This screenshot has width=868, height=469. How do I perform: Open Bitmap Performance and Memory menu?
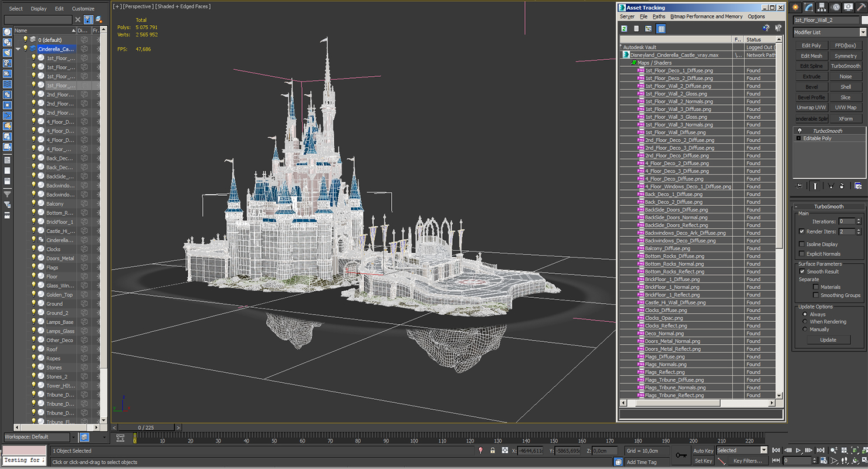coord(706,16)
